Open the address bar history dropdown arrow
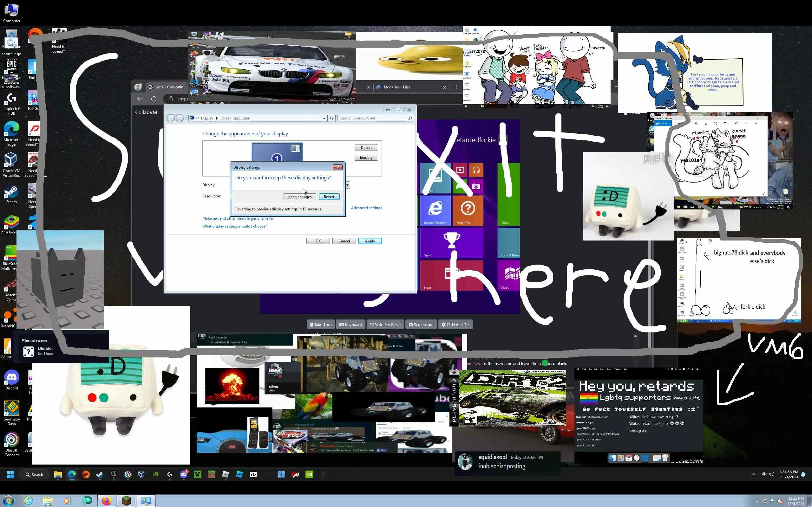The image size is (812, 507). (324, 118)
